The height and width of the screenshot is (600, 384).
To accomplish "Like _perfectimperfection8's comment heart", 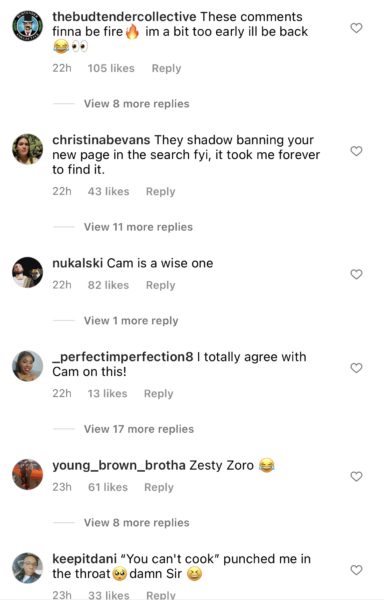I will 356,368.
